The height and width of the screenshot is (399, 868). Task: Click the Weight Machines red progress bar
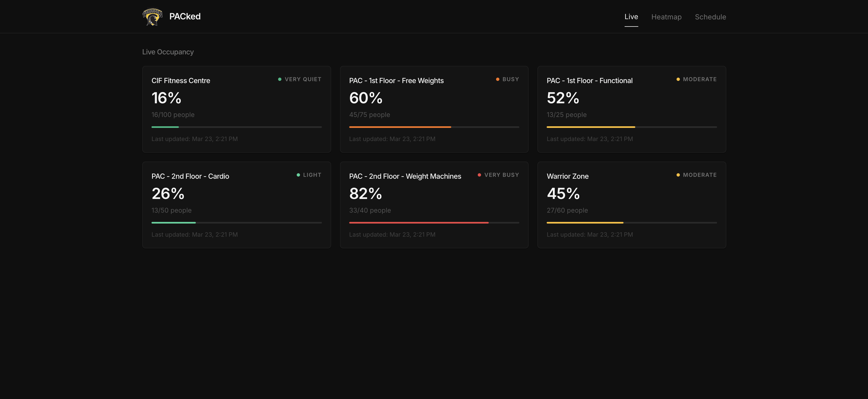[418, 222]
